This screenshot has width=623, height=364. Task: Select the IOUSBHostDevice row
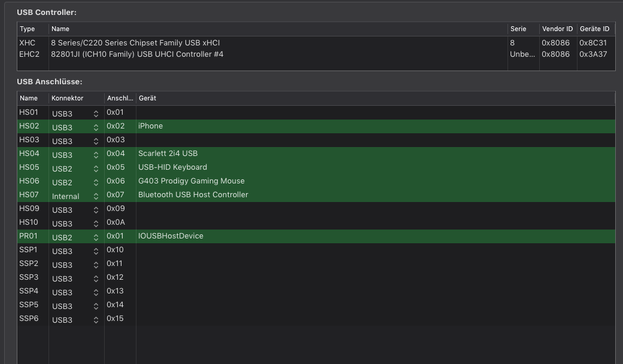click(171, 236)
